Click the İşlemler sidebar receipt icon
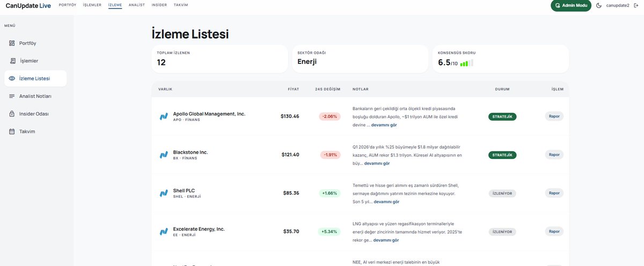The image size is (644, 266). pos(13,61)
